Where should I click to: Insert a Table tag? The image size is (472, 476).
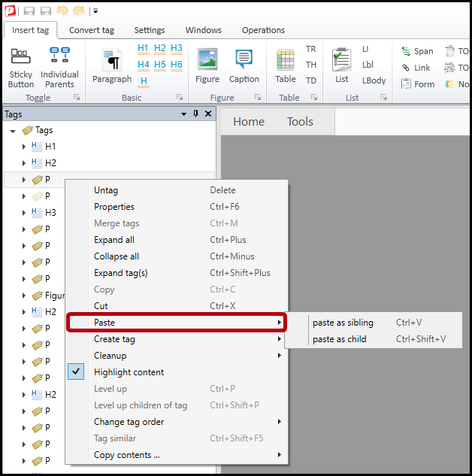tap(286, 65)
